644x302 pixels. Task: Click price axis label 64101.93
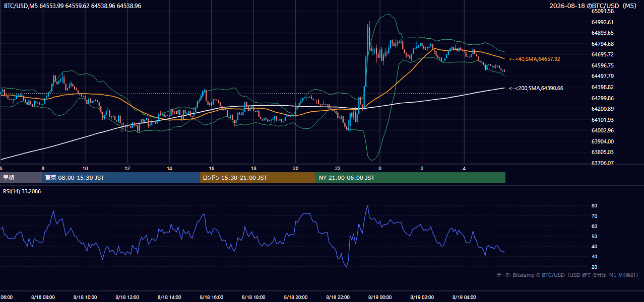(602, 120)
